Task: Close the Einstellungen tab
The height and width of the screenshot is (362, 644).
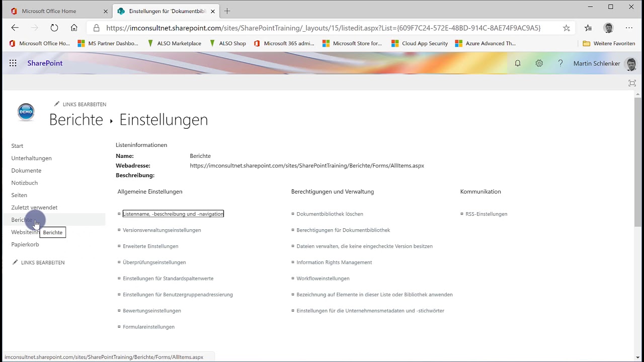Action: [x=212, y=11]
